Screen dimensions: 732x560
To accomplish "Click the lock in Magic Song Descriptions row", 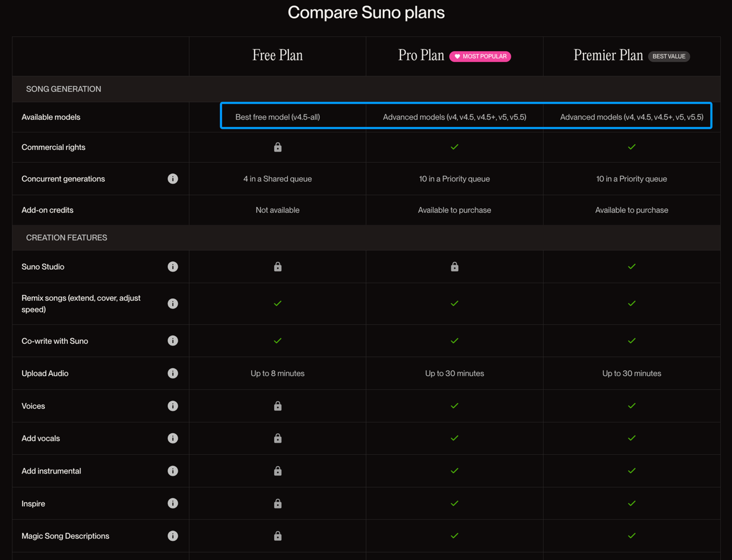I will [x=278, y=536].
